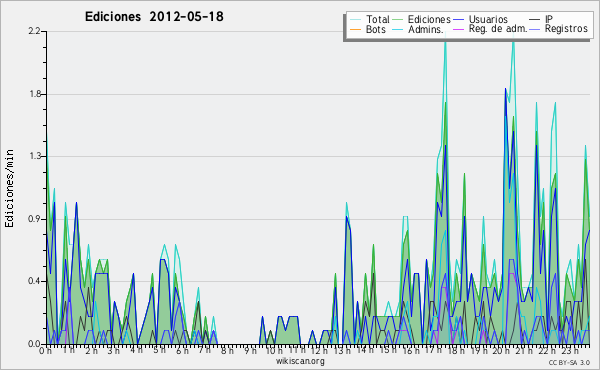Viewport: 600px width, 370px height.
Task: Click the '20 h' x-axis tick label
Action: click(501, 351)
